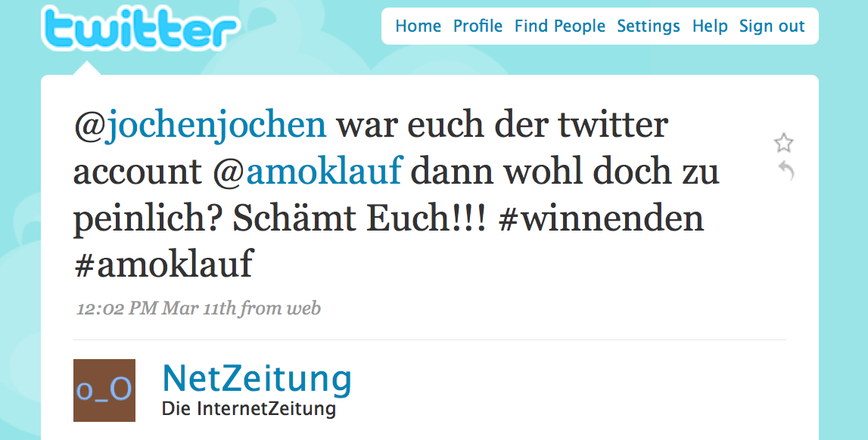Open the NetZeitung profile name link
This screenshot has height=440, width=868.
[257, 380]
